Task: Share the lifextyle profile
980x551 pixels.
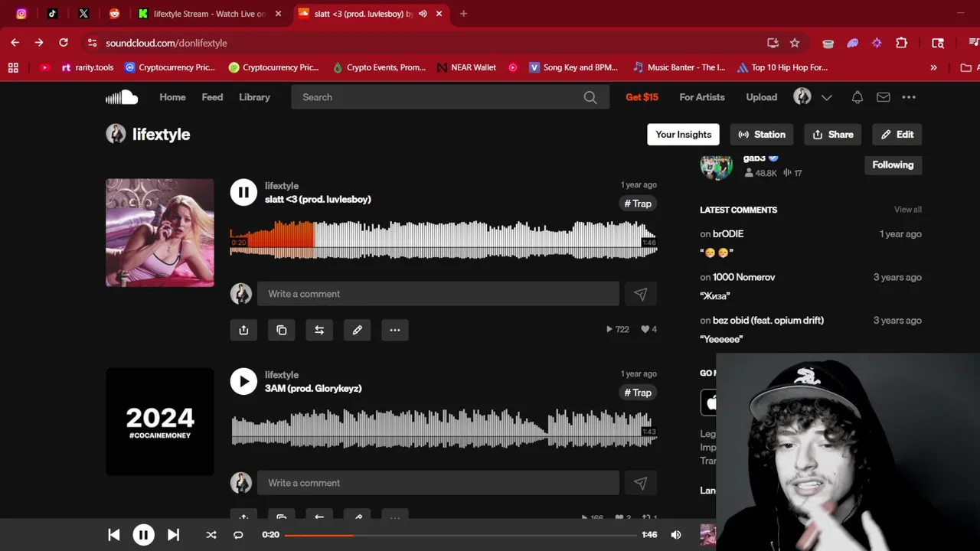Action: (833, 134)
